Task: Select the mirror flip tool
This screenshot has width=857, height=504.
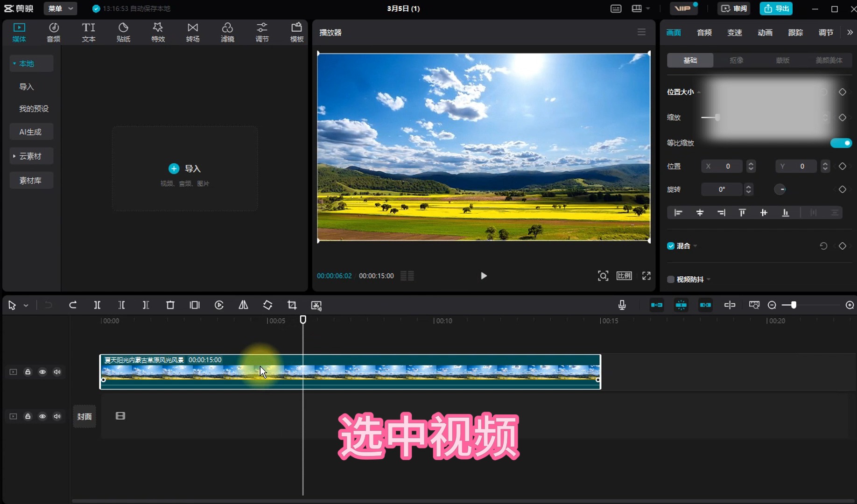Action: (243, 305)
